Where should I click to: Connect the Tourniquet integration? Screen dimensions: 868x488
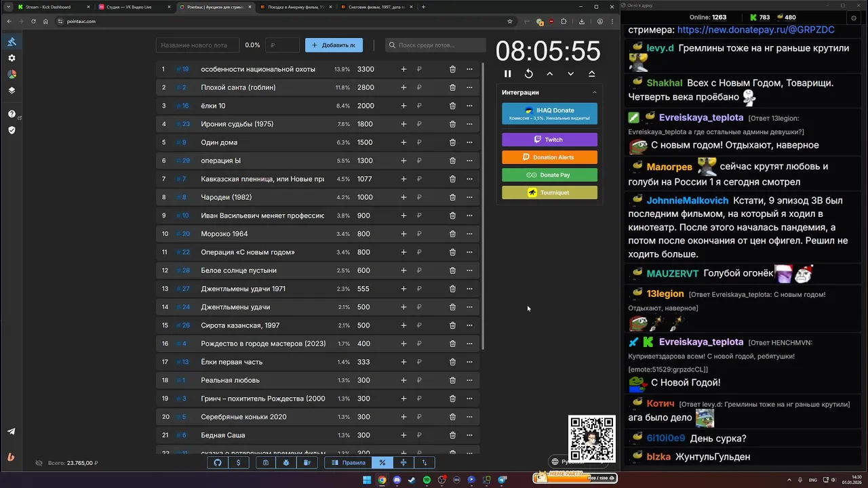pos(549,192)
